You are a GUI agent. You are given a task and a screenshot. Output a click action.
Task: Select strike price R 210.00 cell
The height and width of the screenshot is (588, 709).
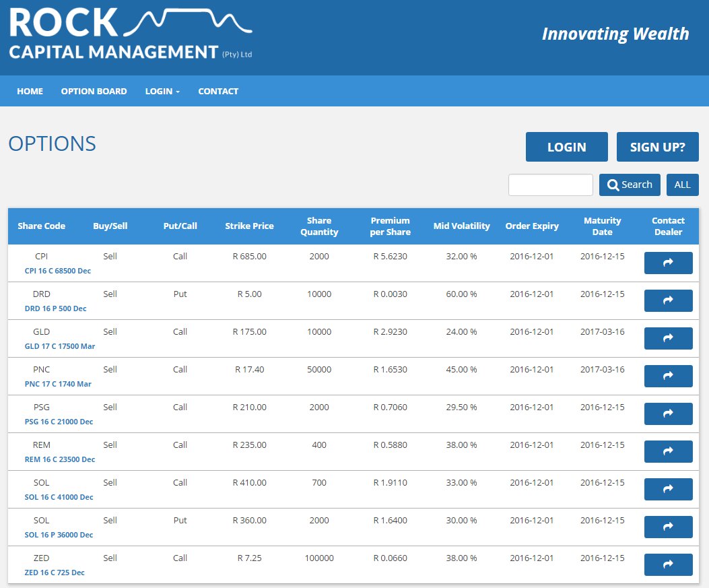click(x=249, y=407)
